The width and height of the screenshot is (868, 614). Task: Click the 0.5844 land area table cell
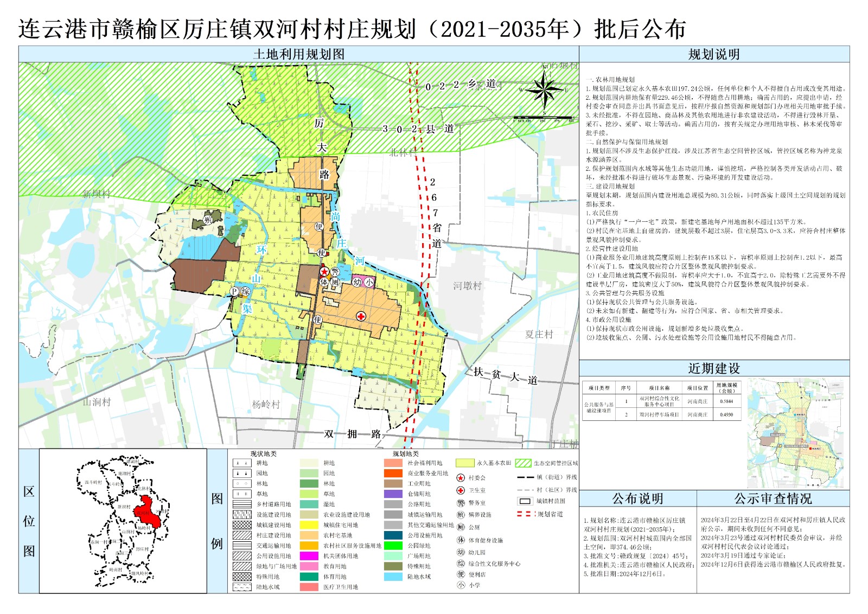[x=726, y=401]
